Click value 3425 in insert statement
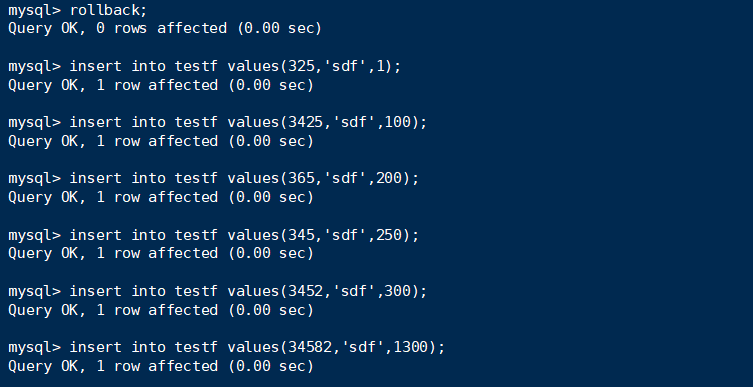Viewport: 753px width, 387px height. pyautogui.click(x=305, y=122)
